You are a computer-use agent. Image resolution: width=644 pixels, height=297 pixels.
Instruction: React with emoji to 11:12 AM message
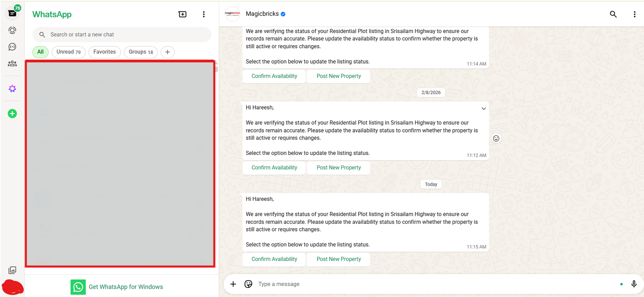pyautogui.click(x=496, y=138)
